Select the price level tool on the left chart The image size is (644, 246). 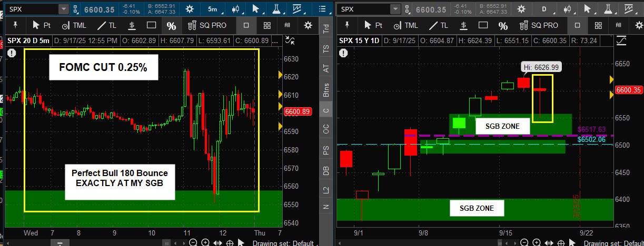point(133,25)
